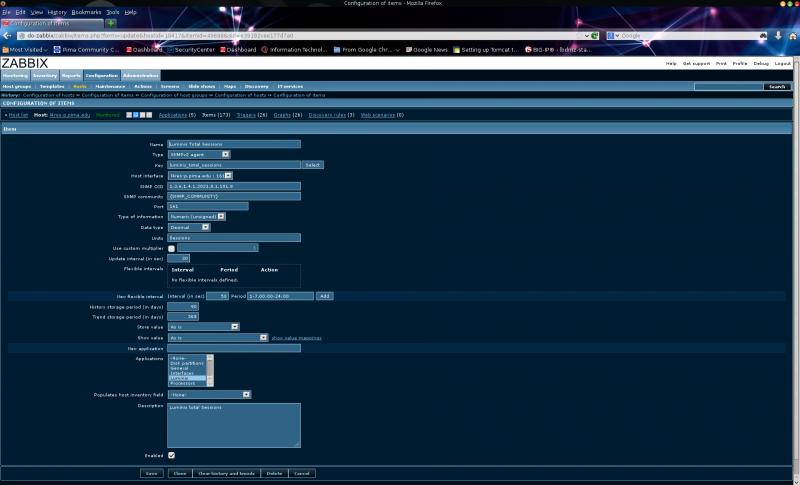Open the View menu
Viewport: 800px width, 485px height.
(37, 12)
